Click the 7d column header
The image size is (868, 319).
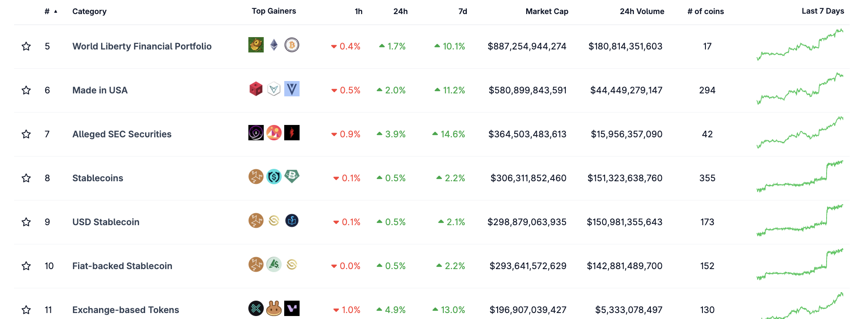(x=463, y=12)
